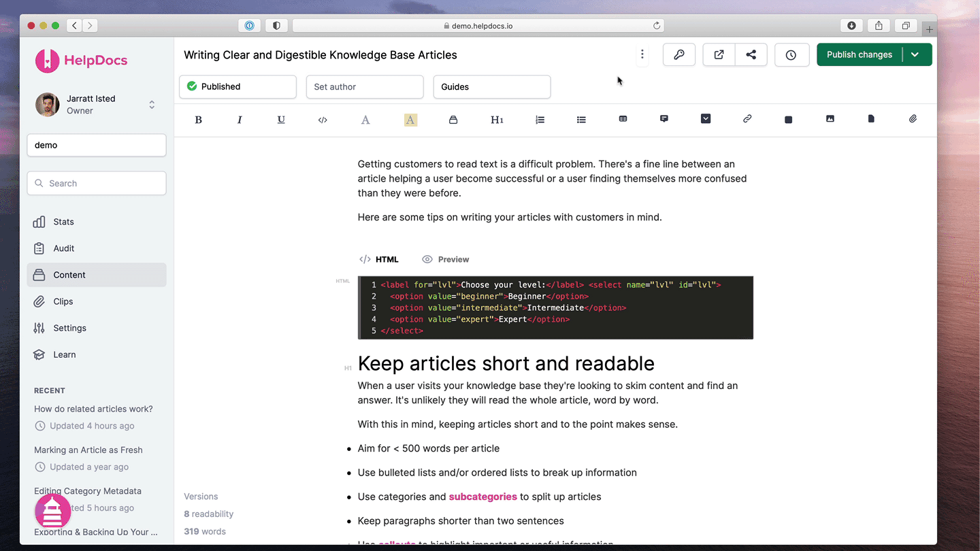Viewport: 980px width, 551px height.
Task: Open Audit in the sidebar
Action: 97,248
